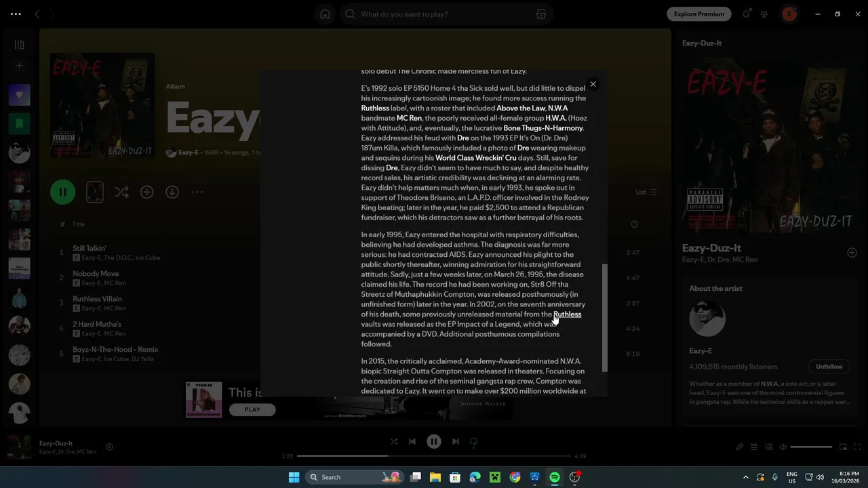The width and height of the screenshot is (868, 488).
Task: Pause the album with the green button
Action: pos(62,192)
